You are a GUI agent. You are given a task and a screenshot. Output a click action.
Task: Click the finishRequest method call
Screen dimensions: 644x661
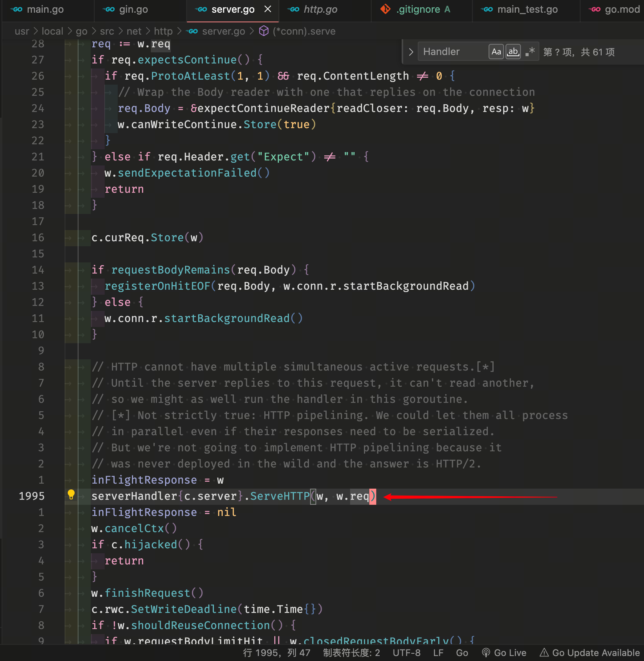click(147, 593)
